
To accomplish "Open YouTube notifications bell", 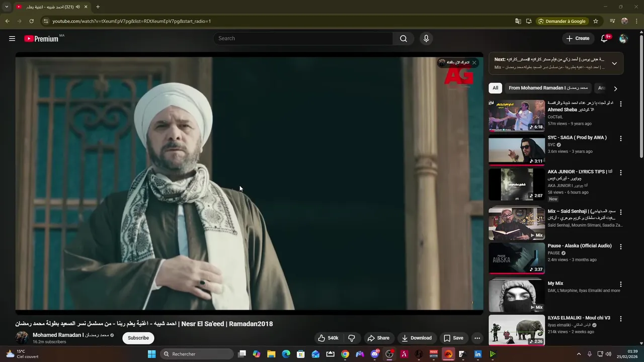I will click(604, 38).
